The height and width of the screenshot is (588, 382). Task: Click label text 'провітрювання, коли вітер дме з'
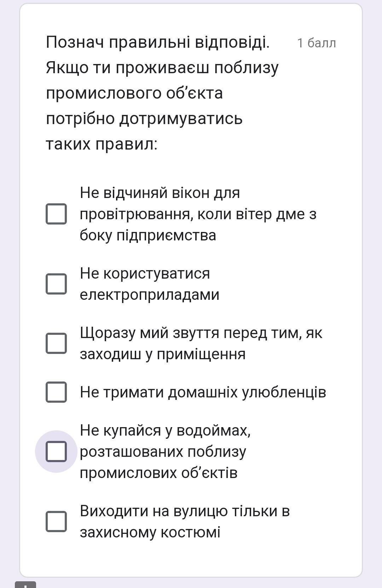[198, 214]
